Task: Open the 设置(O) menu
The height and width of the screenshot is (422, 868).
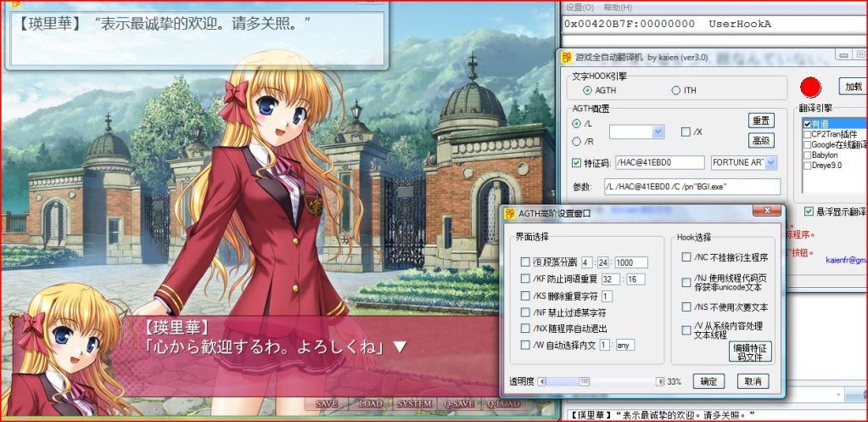Action: point(580,7)
